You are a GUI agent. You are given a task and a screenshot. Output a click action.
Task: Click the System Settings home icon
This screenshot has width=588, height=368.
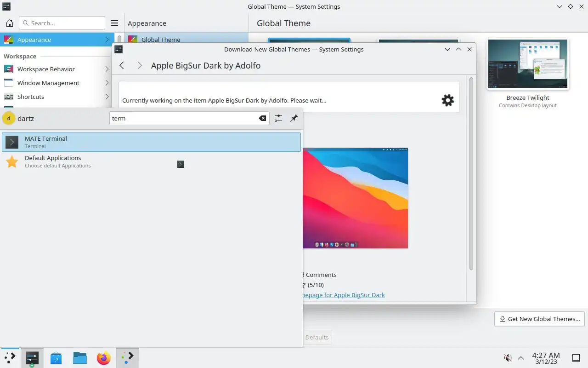(x=9, y=23)
